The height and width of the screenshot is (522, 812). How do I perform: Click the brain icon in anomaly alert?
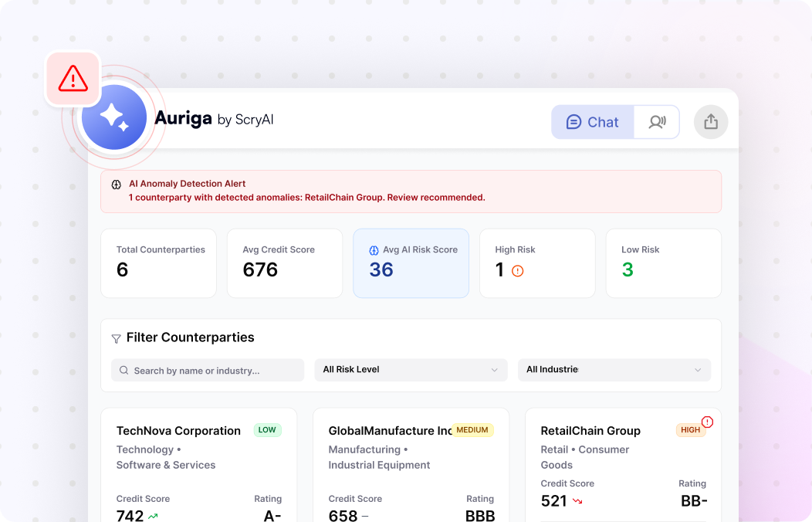coord(117,185)
